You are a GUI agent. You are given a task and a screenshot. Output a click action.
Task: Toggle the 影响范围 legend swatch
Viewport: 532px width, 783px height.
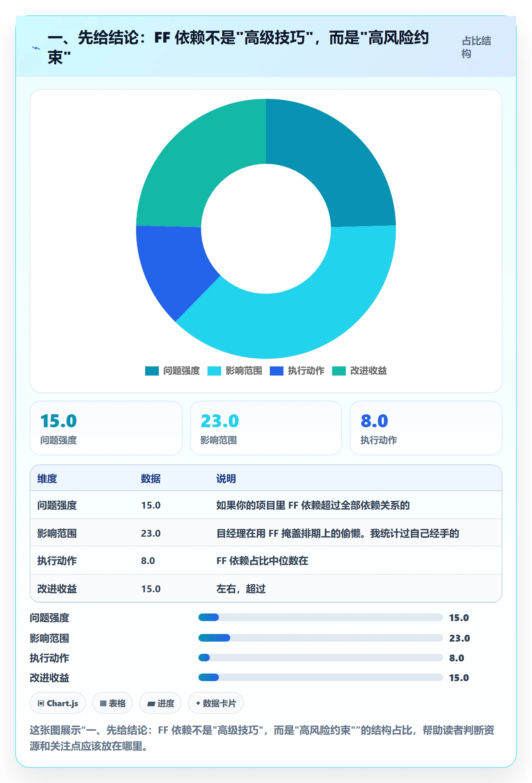[x=214, y=371]
